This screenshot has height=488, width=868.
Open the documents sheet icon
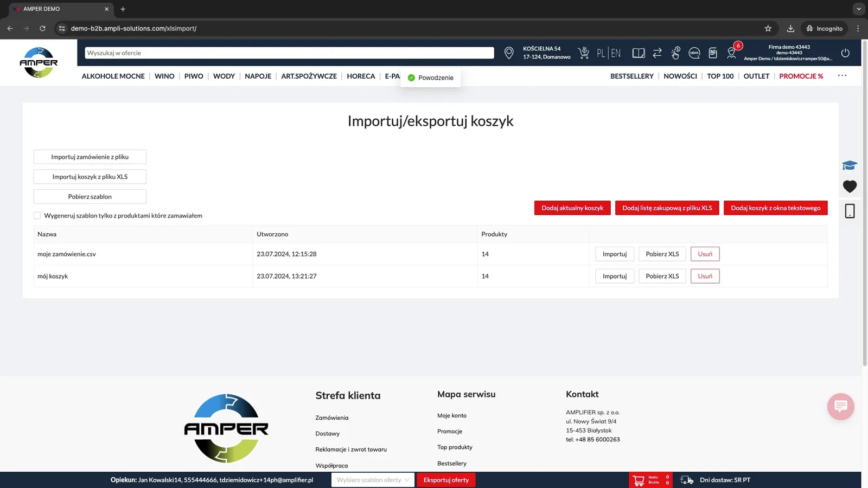tap(713, 53)
